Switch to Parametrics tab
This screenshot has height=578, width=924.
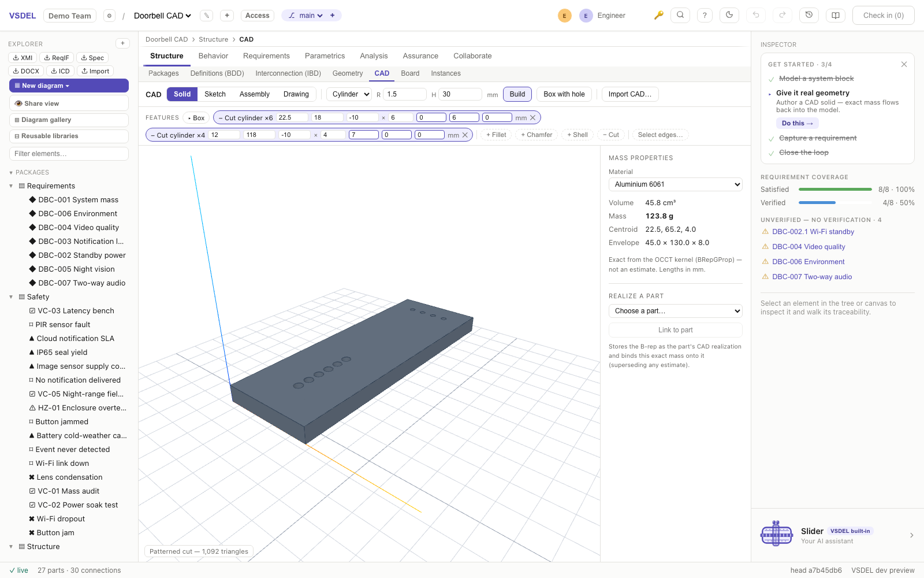(x=325, y=56)
